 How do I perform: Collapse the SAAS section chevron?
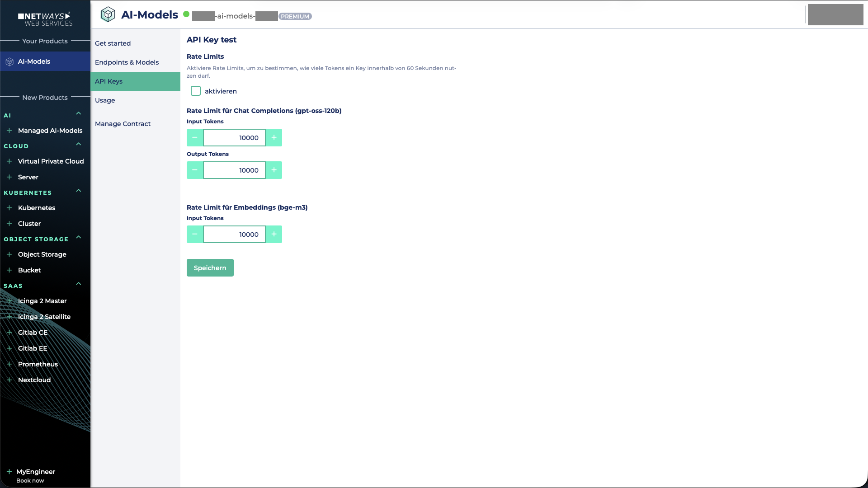[78, 284]
